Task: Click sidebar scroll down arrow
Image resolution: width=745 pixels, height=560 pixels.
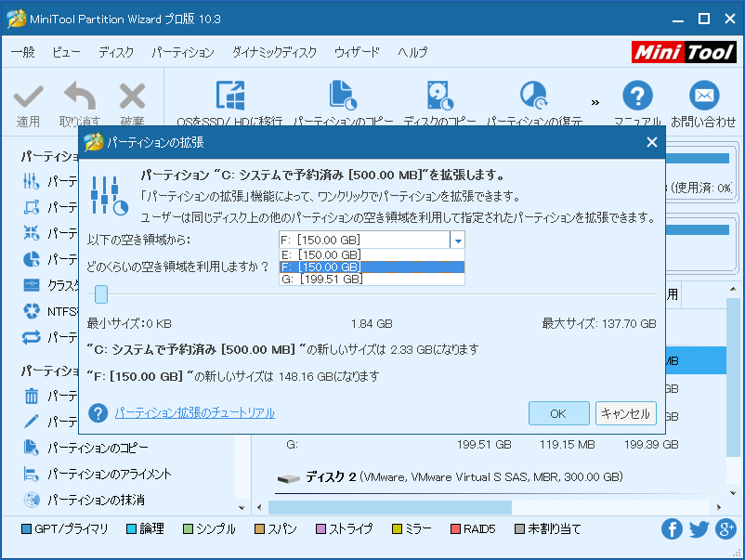Action: [242, 508]
